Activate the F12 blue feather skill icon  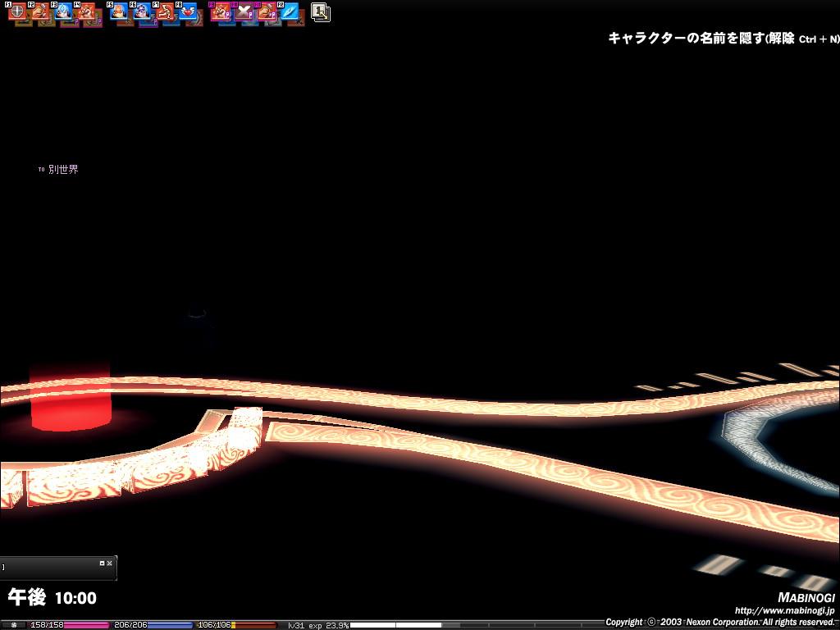click(x=290, y=11)
